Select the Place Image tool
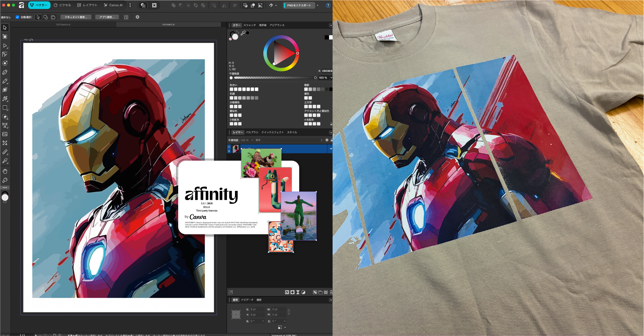The image size is (644, 336). (5, 134)
